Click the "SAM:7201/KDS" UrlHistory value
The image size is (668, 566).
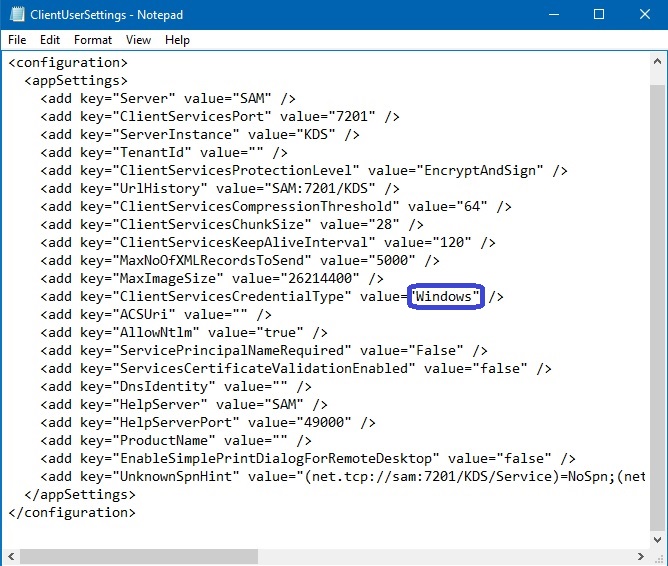320,188
